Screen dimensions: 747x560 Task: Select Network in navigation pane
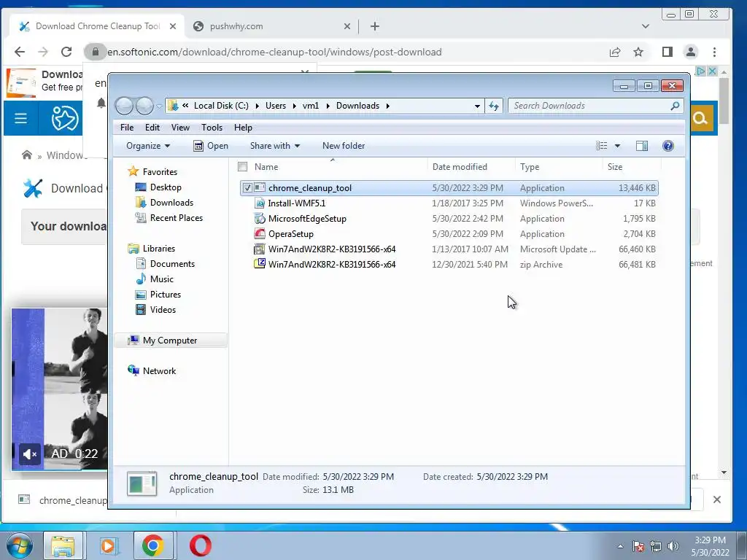(159, 371)
